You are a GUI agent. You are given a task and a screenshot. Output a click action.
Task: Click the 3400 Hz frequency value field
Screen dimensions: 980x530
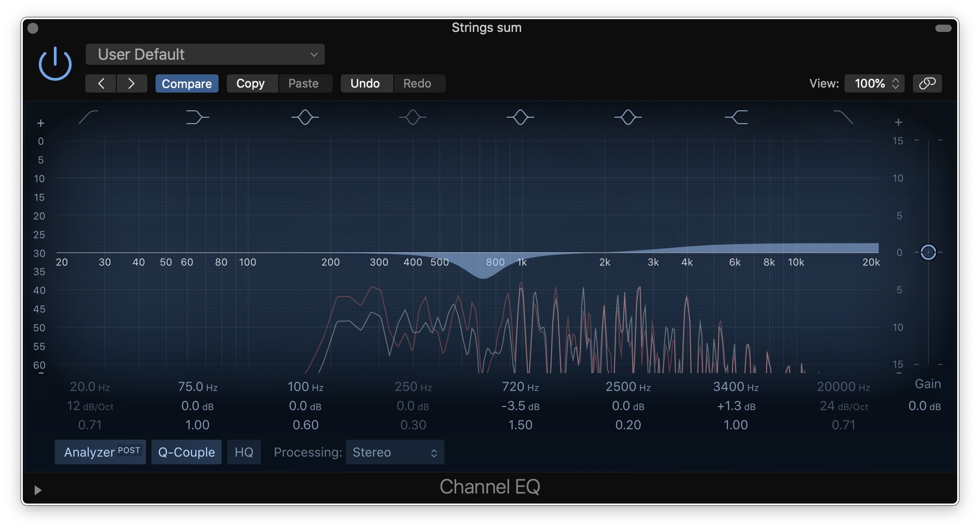click(x=735, y=387)
